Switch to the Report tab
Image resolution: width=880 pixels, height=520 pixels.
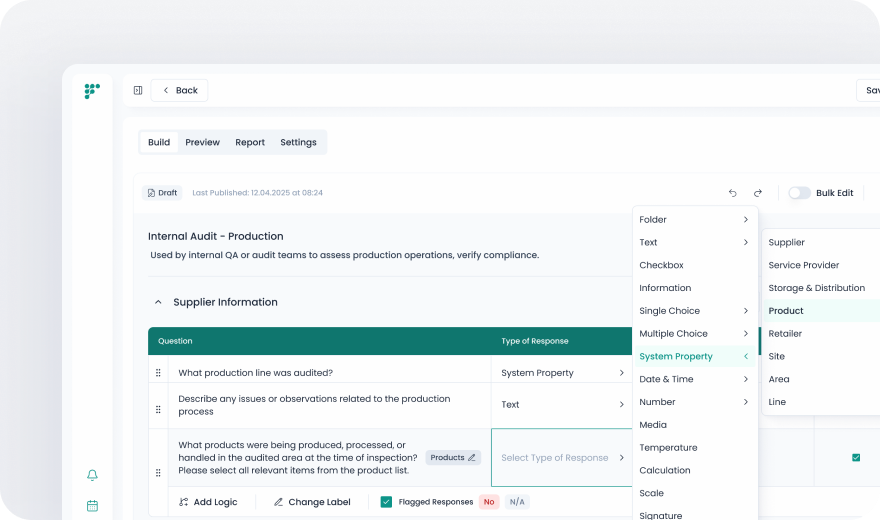pyautogui.click(x=250, y=142)
